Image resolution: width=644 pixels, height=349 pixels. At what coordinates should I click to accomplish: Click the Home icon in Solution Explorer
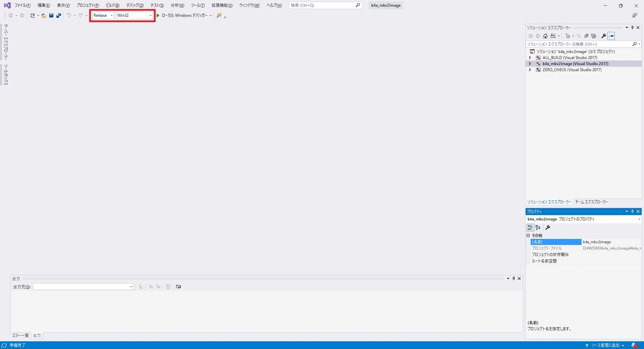545,36
